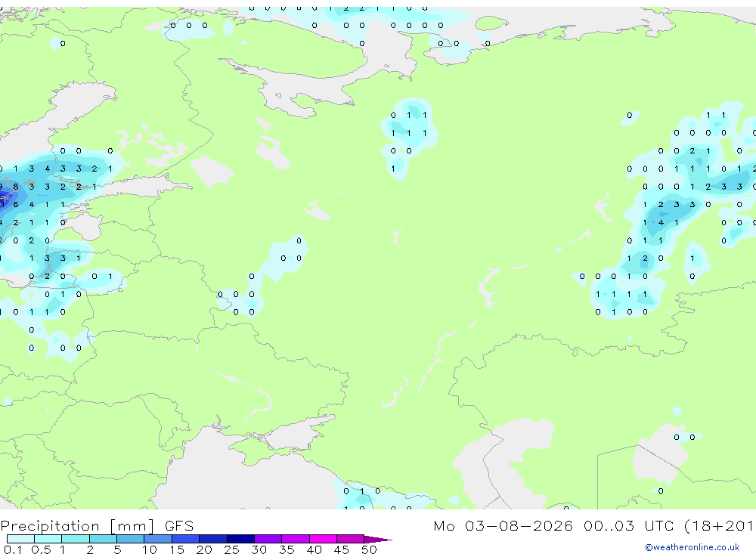Click the 0.5 legend scale label

pyautogui.click(x=41, y=549)
